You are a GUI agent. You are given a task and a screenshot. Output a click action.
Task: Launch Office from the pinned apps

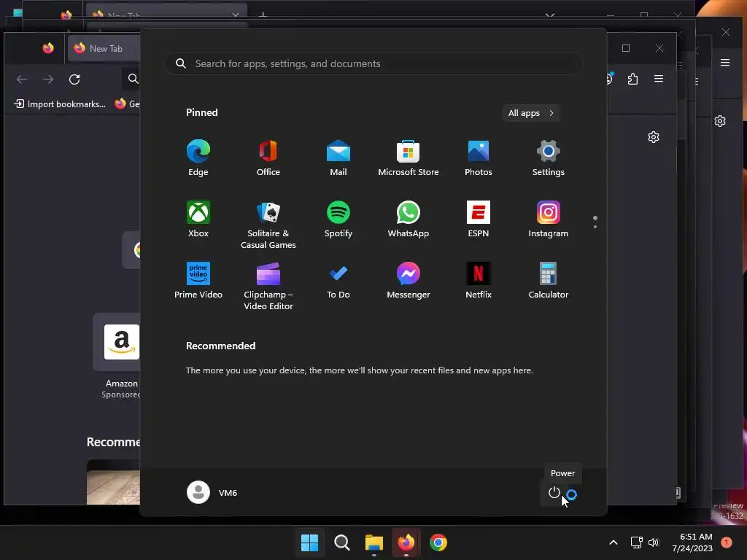click(268, 158)
